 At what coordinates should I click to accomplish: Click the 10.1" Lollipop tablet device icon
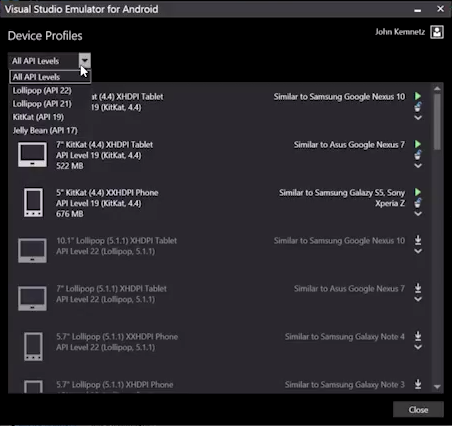coord(32,251)
